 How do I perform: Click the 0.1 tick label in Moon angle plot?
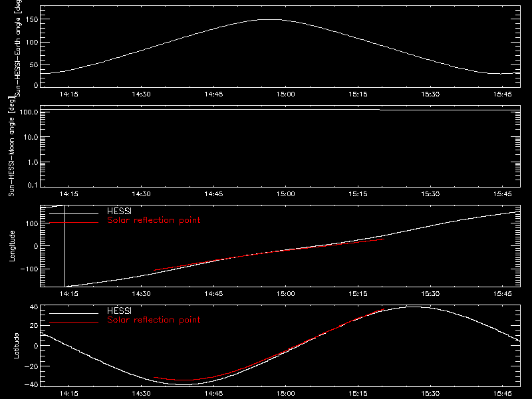click(33, 185)
